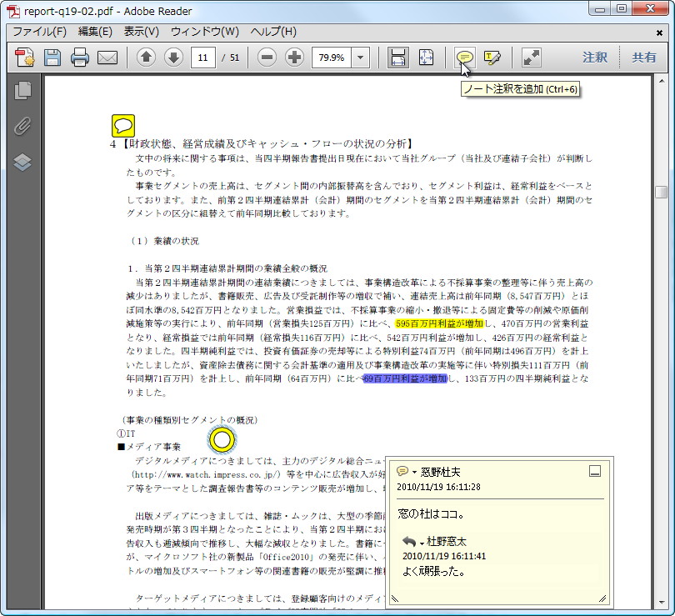Click the 共有 sharing button
The width and height of the screenshot is (675, 616).
click(x=645, y=58)
